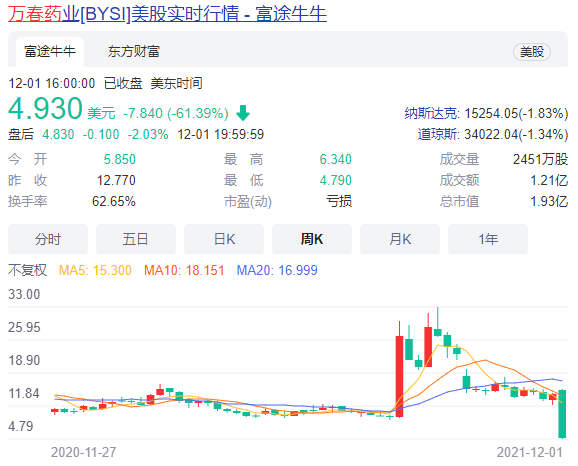
Task: Click the P/E value 亏损
Action: pyautogui.click(x=339, y=201)
